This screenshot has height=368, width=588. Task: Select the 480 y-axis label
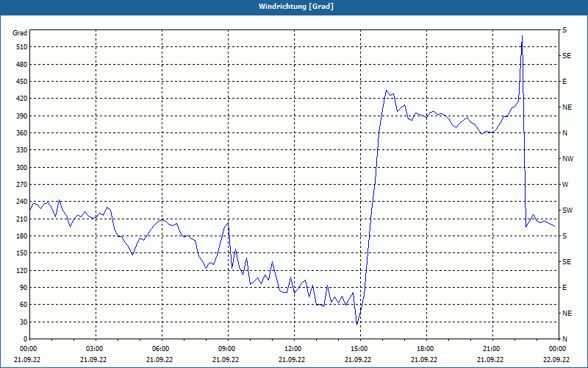point(21,64)
